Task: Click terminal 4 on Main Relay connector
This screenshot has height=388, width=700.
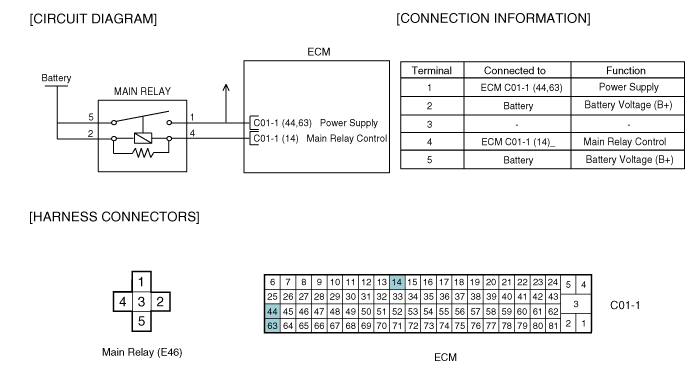Action: tap(123, 302)
